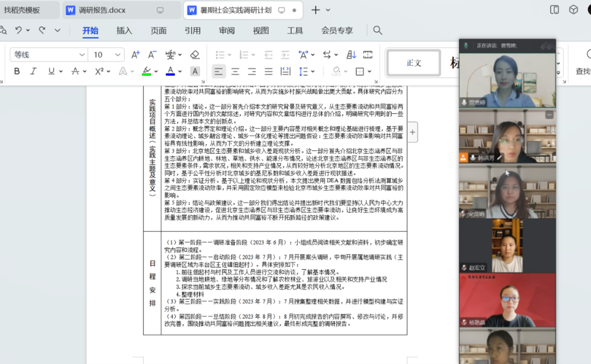Click the new tab plus button
Viewport: 591px width, 364px height.
click(315, 10)
